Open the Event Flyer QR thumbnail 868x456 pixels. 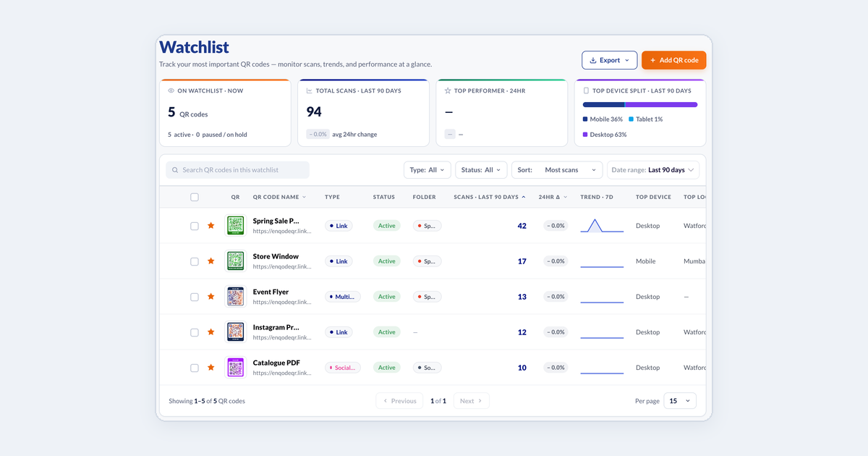click(235, 297)
